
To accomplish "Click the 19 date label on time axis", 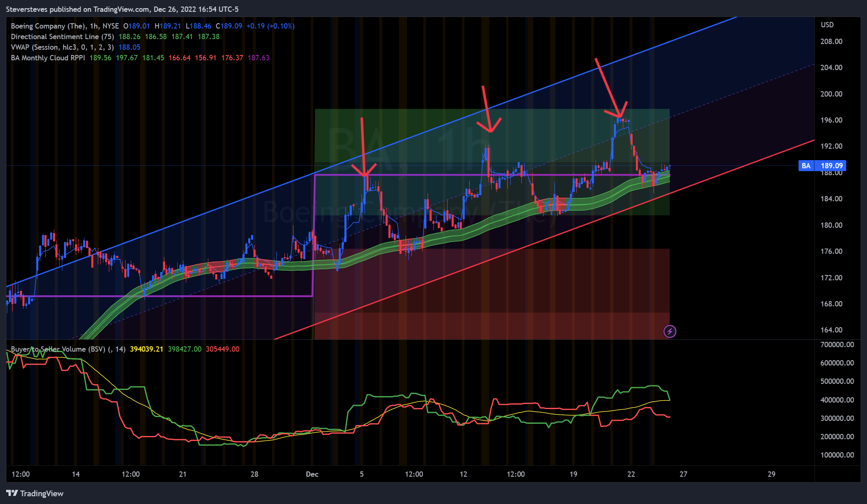I will coord(574,474).
